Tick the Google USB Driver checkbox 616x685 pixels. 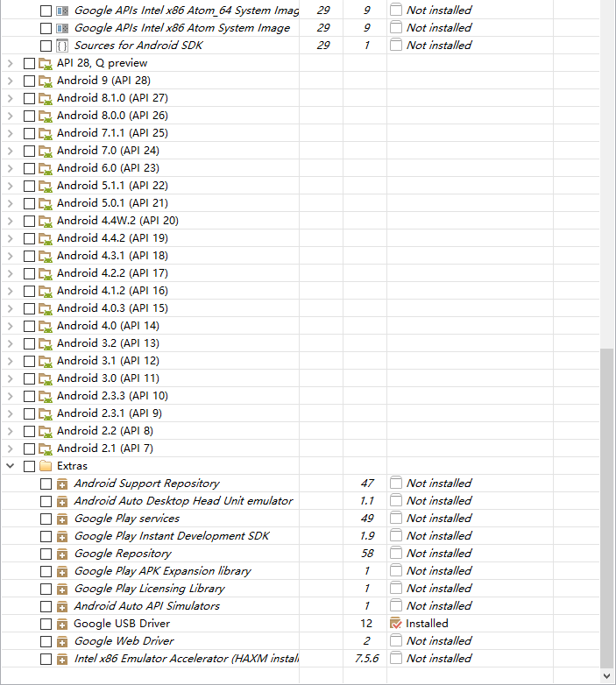[46, 624]
